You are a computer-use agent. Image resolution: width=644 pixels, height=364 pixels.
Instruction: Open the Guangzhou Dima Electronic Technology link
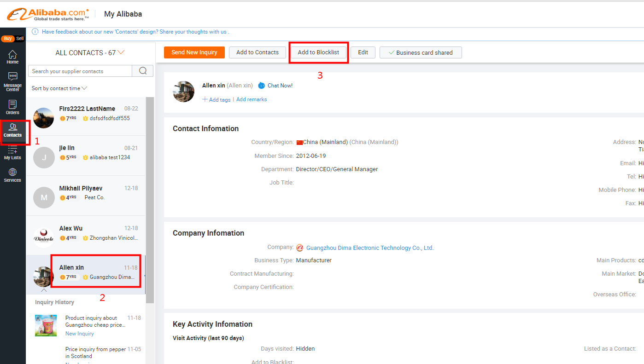click(x=370, y=248)
